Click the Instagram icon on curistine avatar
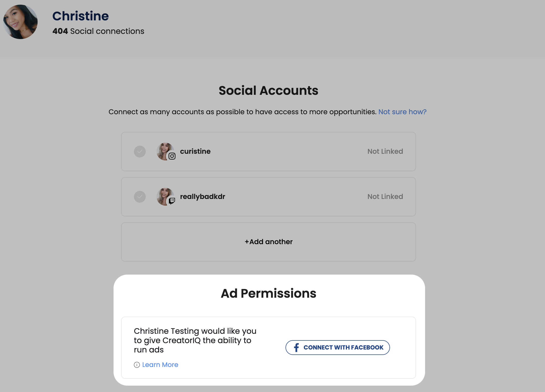545x392 pixels. pos(172,156)
